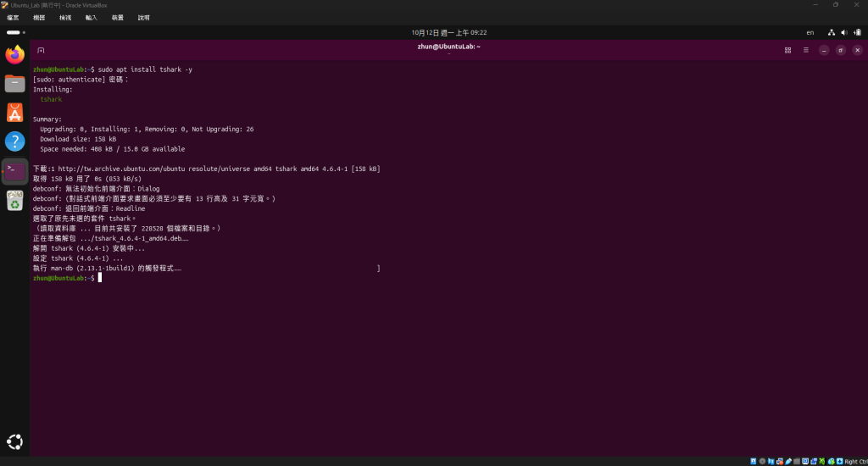Click the VirtualBox keyboard capture arrow icon

(x=840, y=461)
